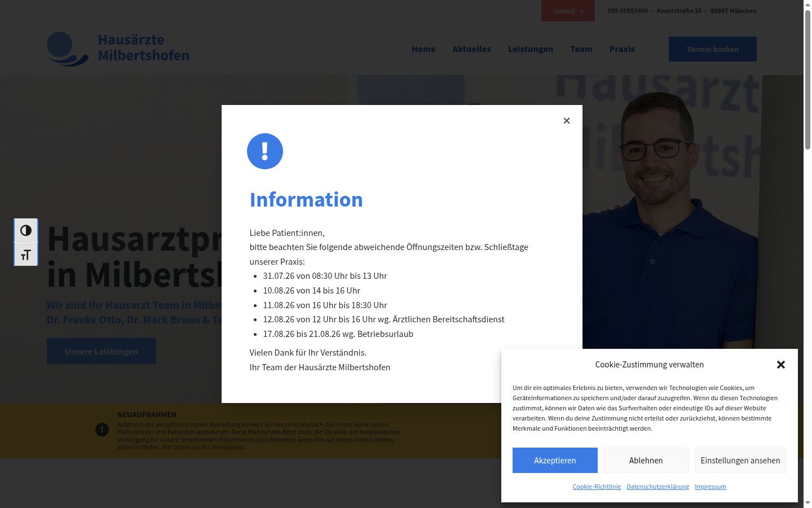This screenshot has height=508, width=812.
Task: Click the doctor's photo in the hero
Action: pyautogui.click(x=671, y=220)
